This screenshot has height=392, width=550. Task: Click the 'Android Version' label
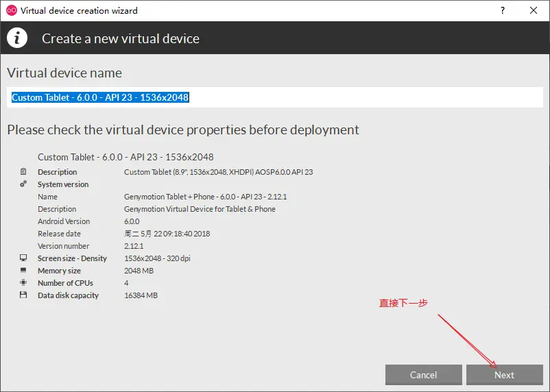coord(64,221)
